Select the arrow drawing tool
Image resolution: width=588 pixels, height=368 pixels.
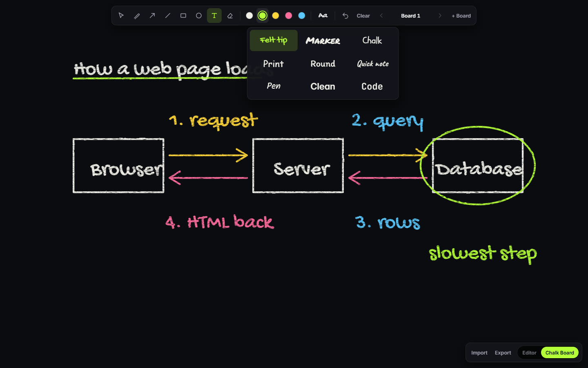point(152,16)
